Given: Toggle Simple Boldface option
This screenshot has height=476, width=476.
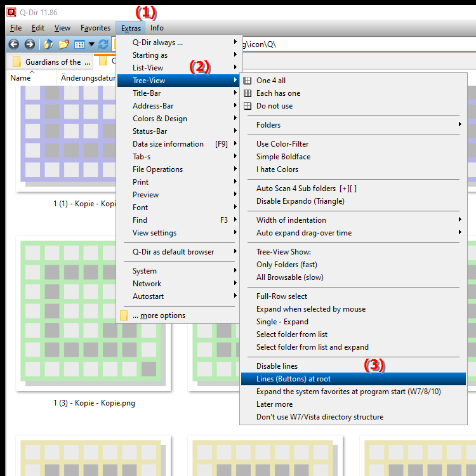Looking at the screenshot, I should [354, 157].
